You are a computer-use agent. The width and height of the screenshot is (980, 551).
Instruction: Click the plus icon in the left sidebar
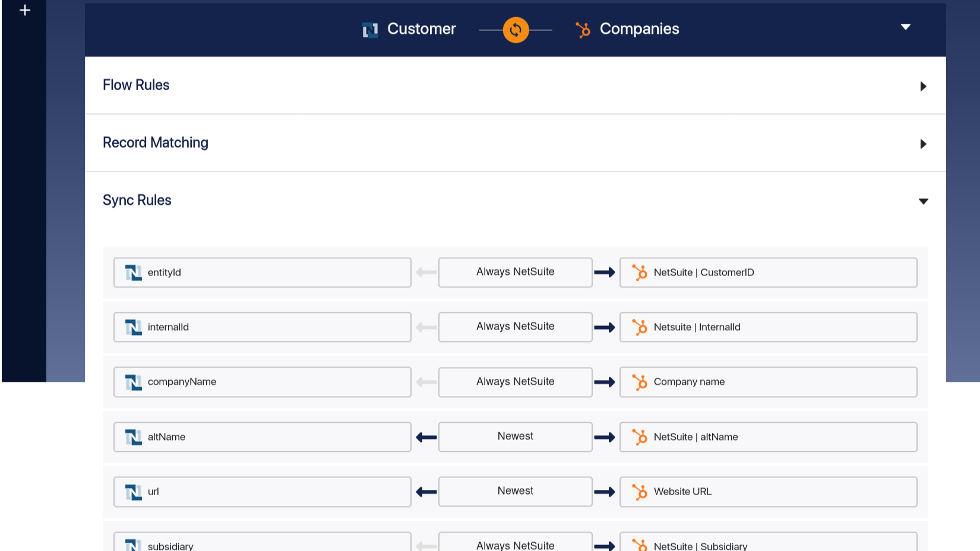(x=24, y=9)
